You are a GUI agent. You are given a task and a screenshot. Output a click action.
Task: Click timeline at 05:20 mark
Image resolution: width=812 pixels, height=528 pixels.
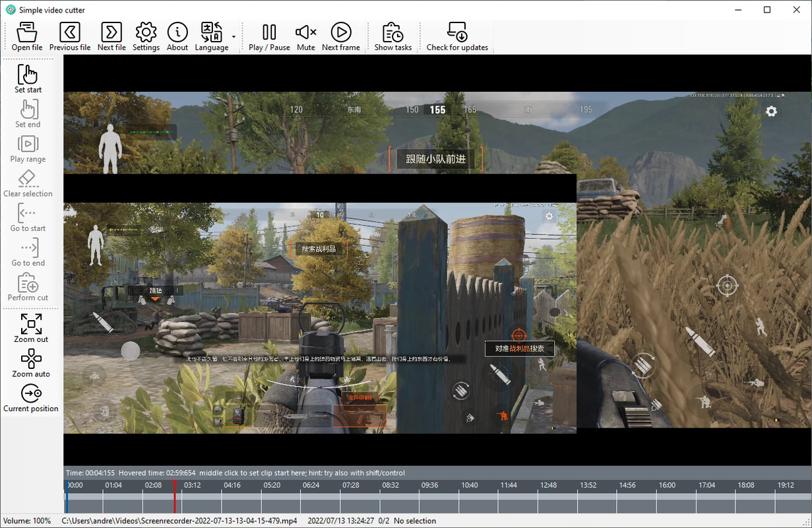click(272, 485)
